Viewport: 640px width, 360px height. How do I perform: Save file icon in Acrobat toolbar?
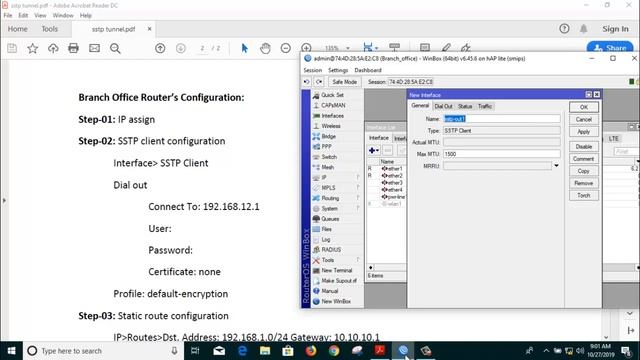[x=12, y=48]
